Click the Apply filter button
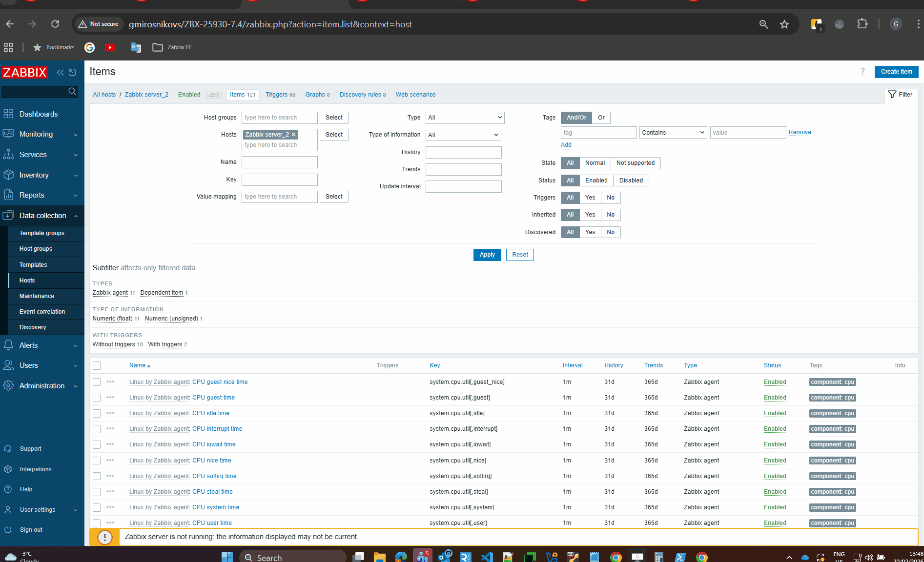Screen dimensions: 924x562 tap(487, 255)
